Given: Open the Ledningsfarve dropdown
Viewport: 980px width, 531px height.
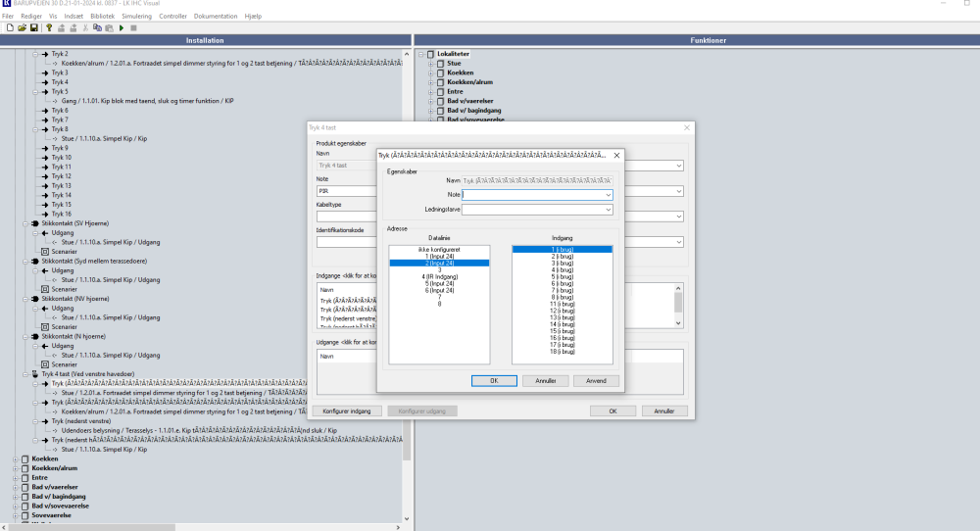Looking at the screenshot, I should [608, 209].
